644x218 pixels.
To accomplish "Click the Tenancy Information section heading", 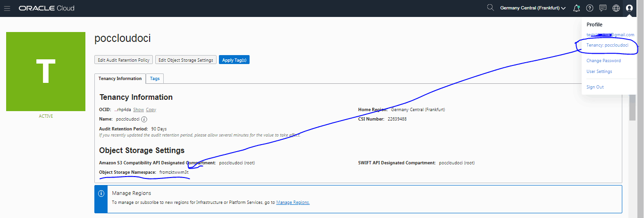I will (x=136, y=97).
